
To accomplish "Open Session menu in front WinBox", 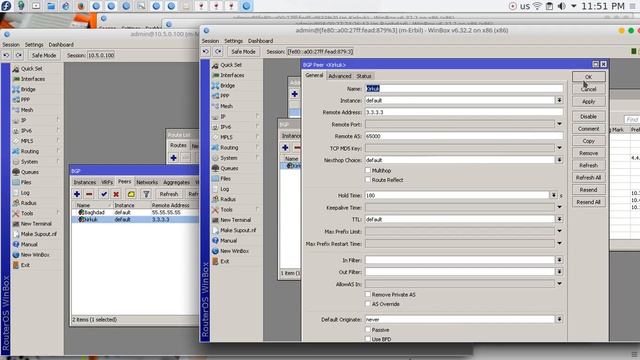I will (x=210, y=41).
